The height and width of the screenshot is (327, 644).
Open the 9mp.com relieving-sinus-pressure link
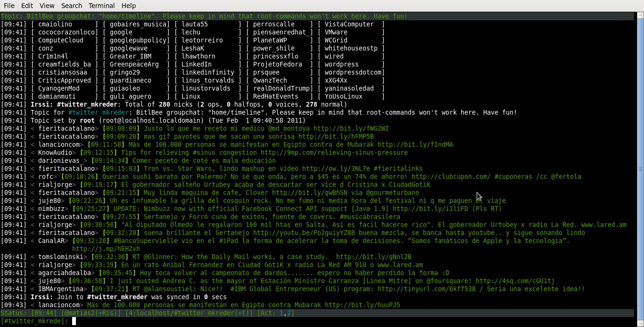[334, 152]
